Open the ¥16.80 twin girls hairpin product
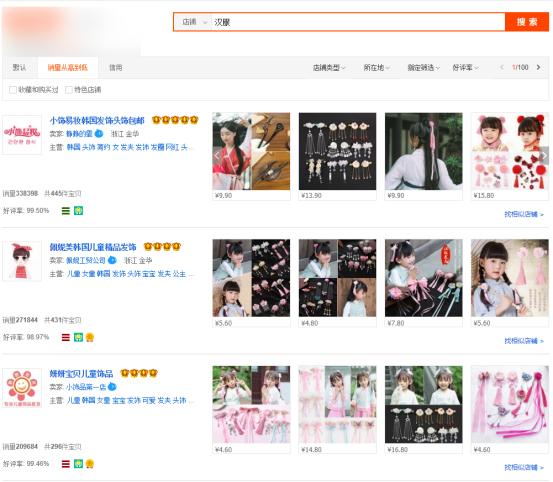Viewport: 553px width, 482px height. [x=424, y=404]
